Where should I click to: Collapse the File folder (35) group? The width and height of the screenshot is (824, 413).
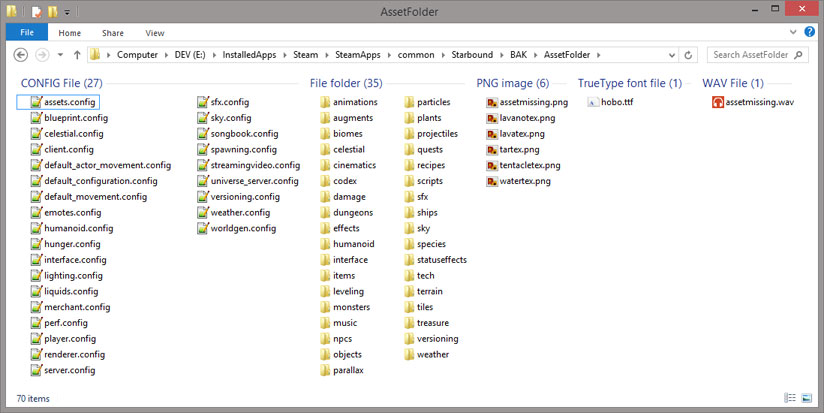pos(346,83)
